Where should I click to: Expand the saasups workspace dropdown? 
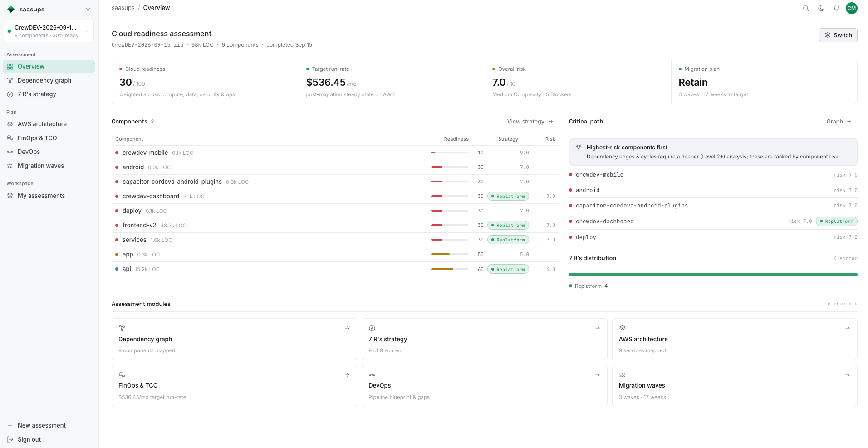pyautogui.click(x=88, y=9)
